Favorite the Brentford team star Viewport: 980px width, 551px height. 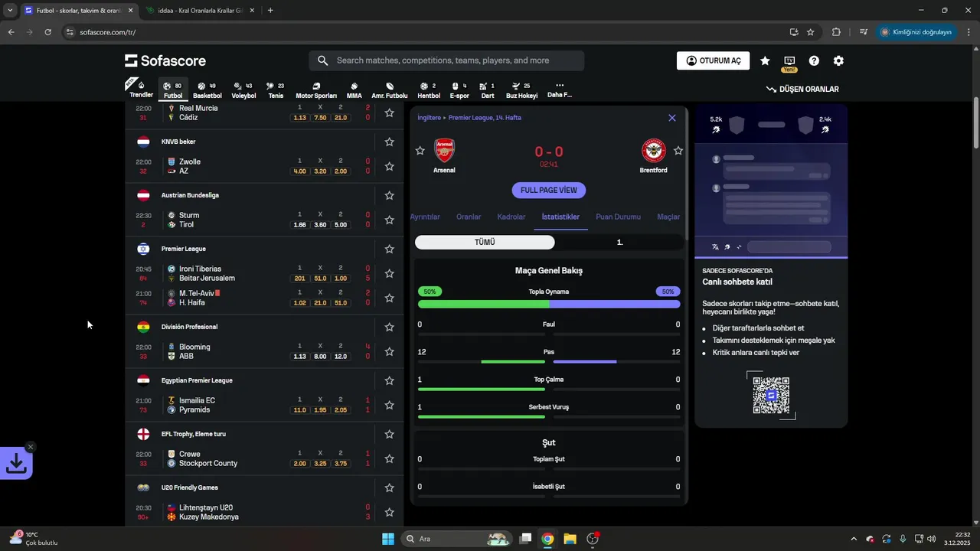[x=678, y=151]
